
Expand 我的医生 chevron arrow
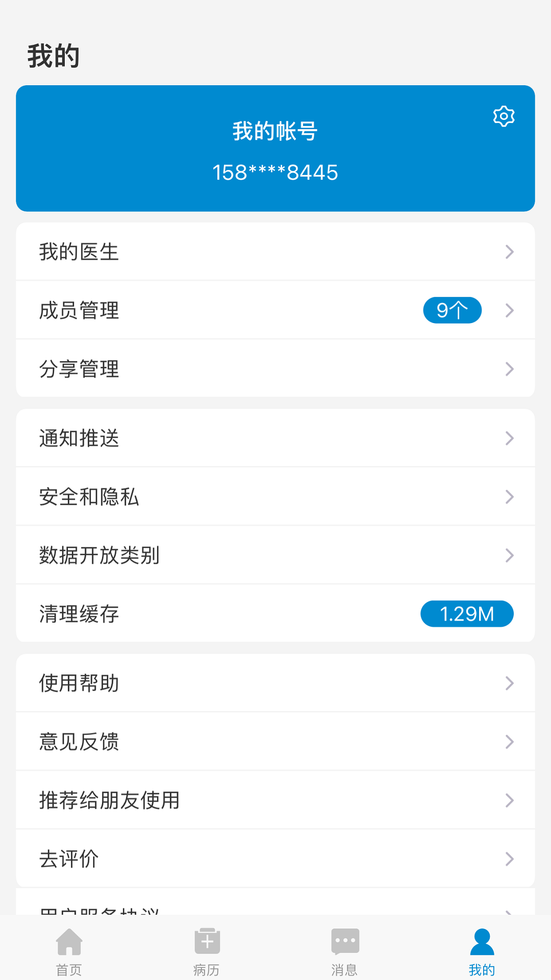pyautogui.click(x=509, y=252)
